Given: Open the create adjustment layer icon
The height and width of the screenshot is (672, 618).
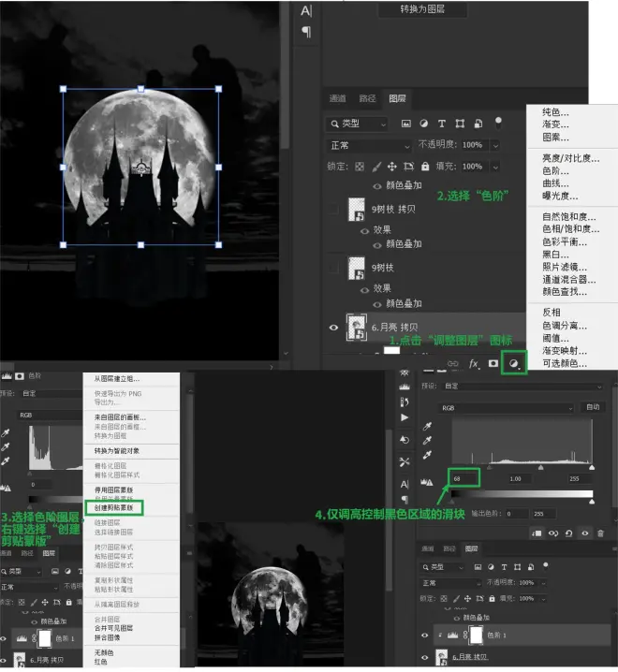Looking at the screenshot, I should (514, 364).
